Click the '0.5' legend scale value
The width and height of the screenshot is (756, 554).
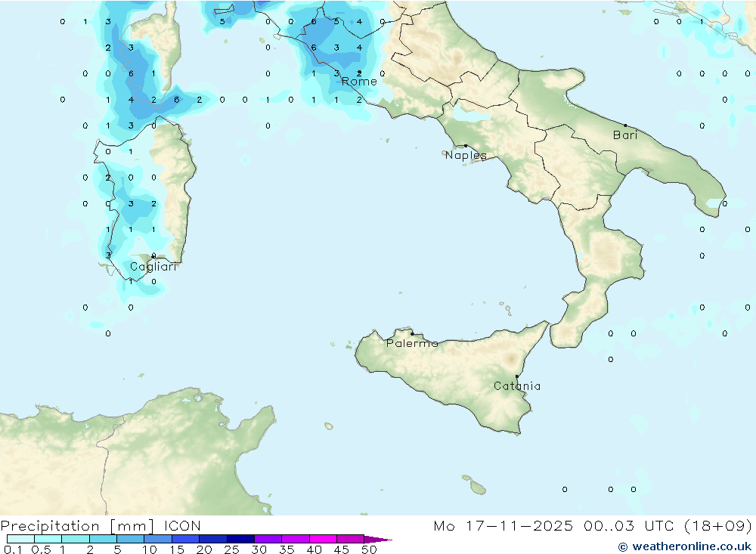41,549
